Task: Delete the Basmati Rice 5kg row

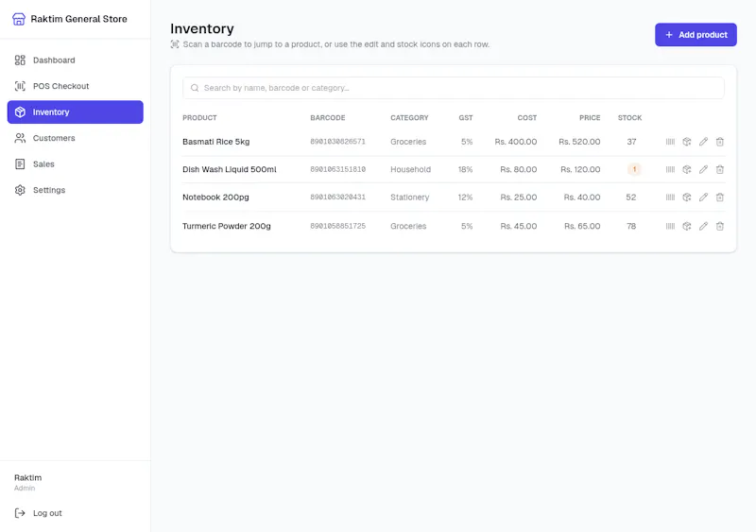Action: (x=720, y=142)
